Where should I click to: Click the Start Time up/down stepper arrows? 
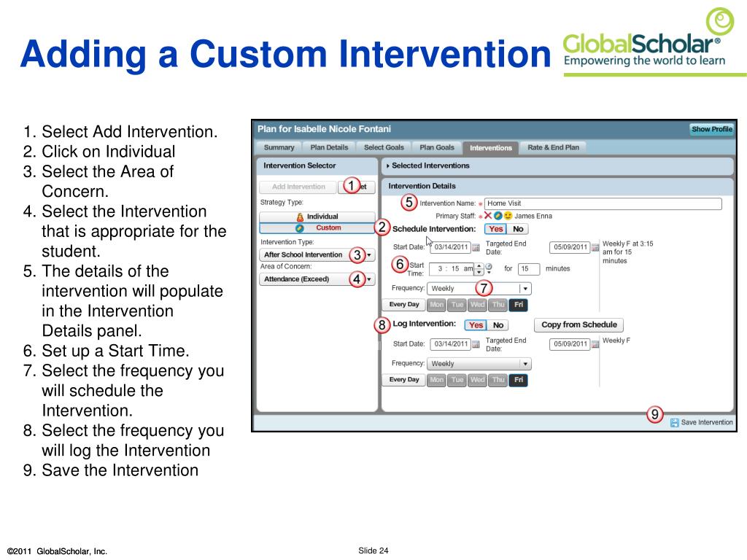point(479,269)
